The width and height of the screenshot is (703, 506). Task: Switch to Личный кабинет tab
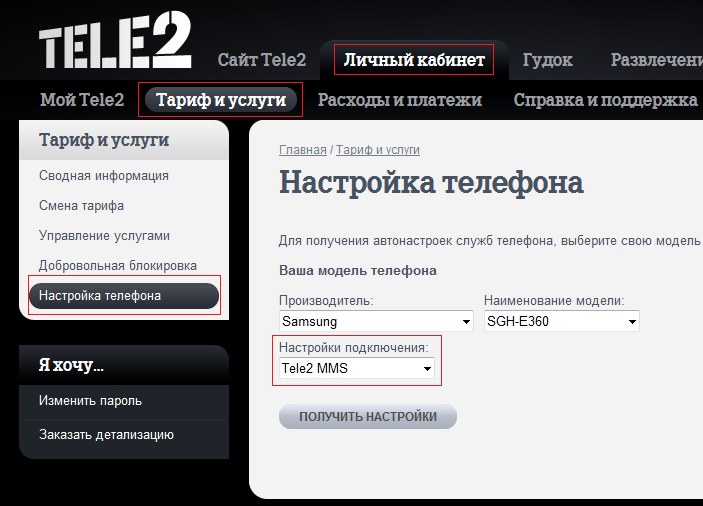414,60
